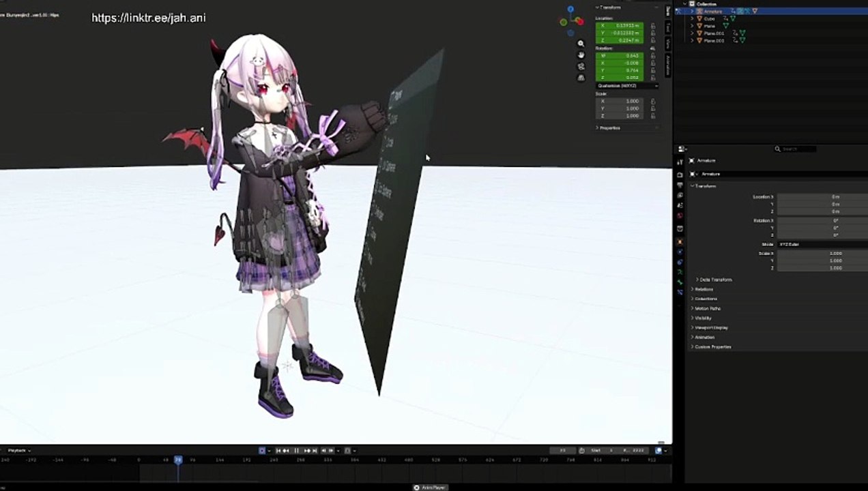
Task: Open the Quaternion (WXYZ) rotation mode dropdown
Action: (628, 86)
